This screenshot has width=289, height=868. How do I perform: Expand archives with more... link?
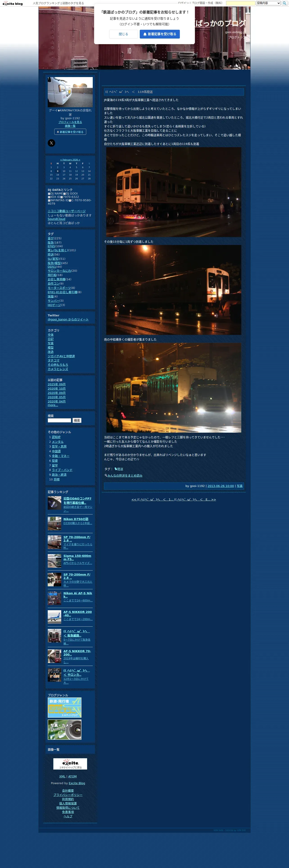coord(53,405)
